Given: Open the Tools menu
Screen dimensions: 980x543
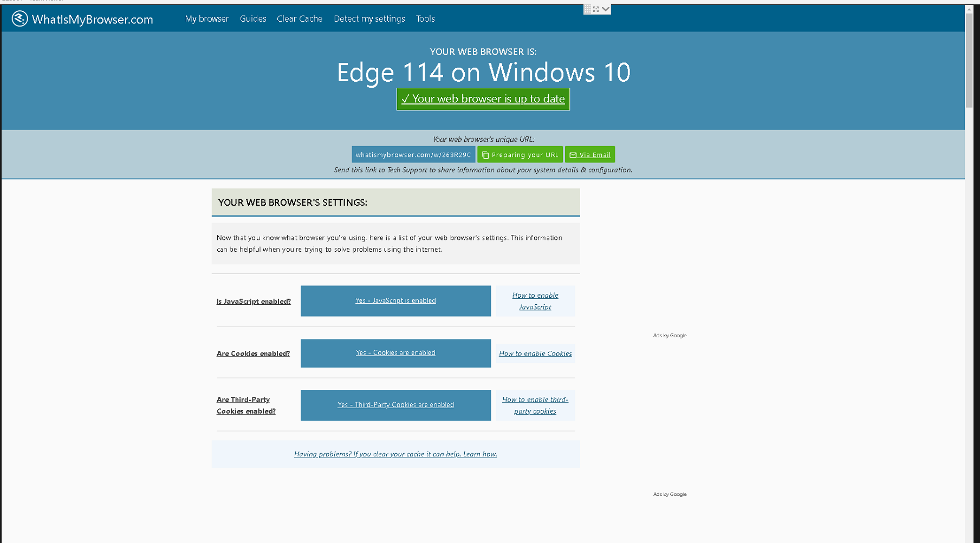Looking at the screenshot, I should click(x=425, y=18).
